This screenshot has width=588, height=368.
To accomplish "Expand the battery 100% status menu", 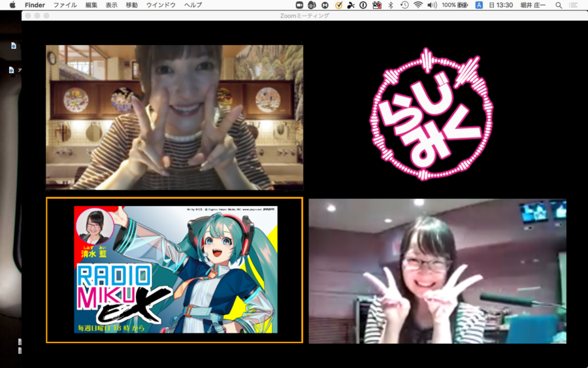I will tap(455, 5).
